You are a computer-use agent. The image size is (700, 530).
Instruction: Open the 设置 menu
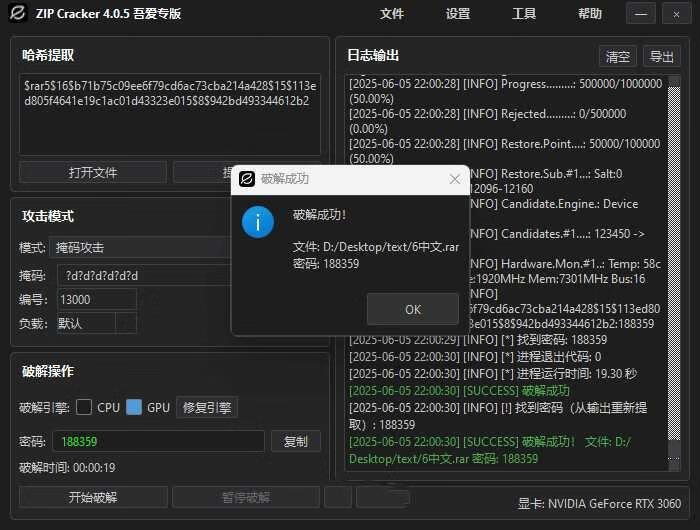tap(458, 14)
